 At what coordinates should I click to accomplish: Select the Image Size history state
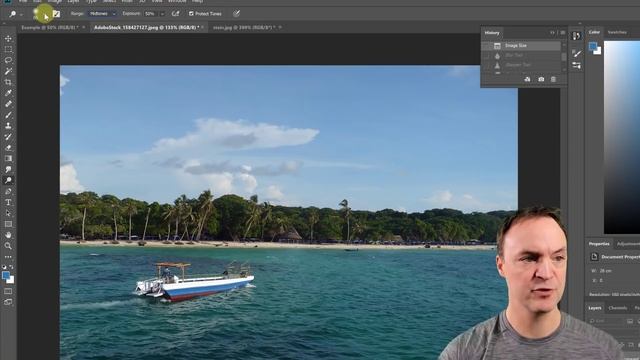(x=521, y=46)
